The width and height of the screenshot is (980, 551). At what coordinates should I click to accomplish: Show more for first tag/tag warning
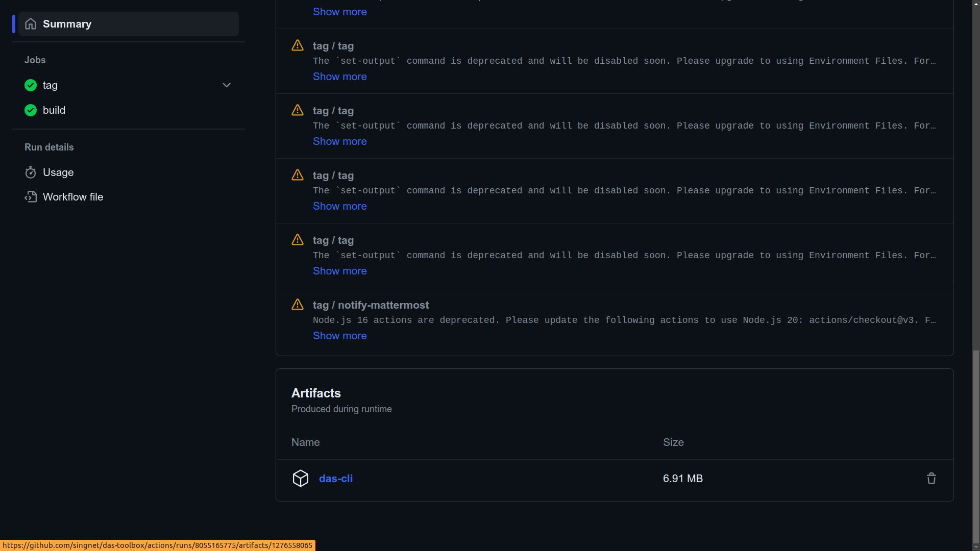pyautogui.click(x=339, y=77)
